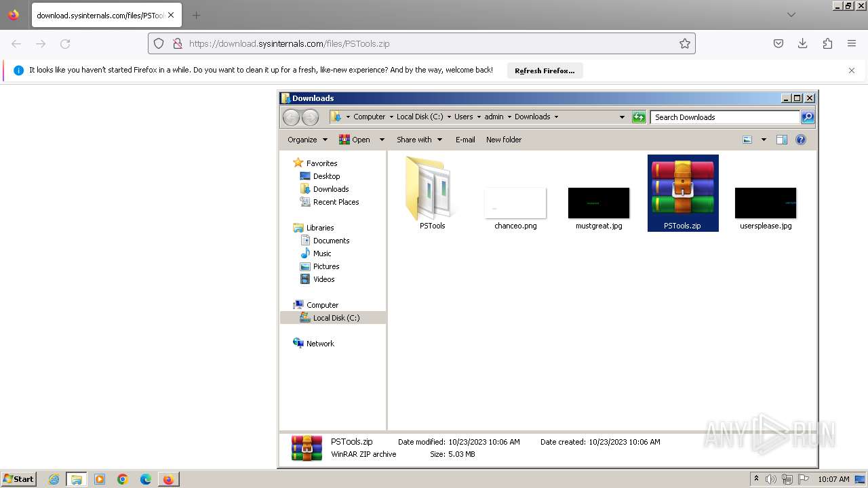
Task: Go back in Firefox
Action: tap(16, 43)
